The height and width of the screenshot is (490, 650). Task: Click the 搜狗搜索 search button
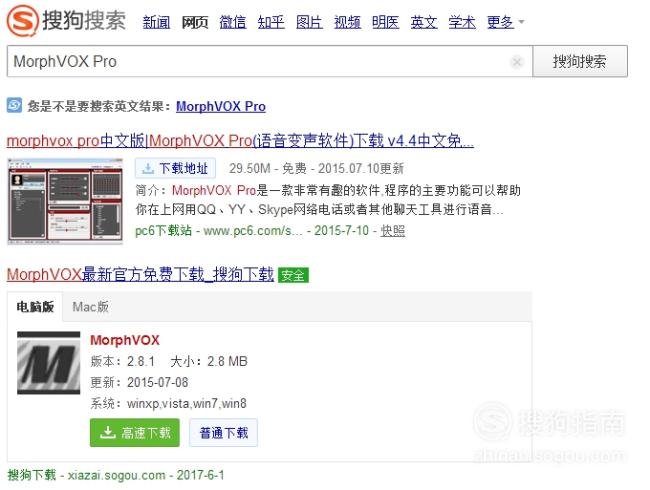point(580,61)
